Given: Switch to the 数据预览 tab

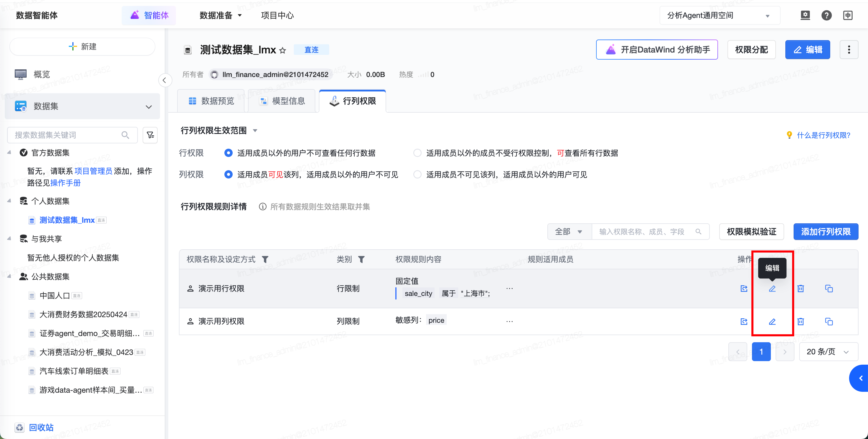Looking at the screenshot, I should tap(211, 101).
